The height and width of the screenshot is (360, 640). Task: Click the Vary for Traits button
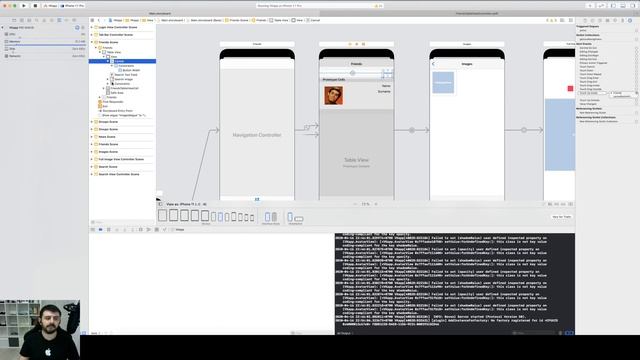(562, 217)
